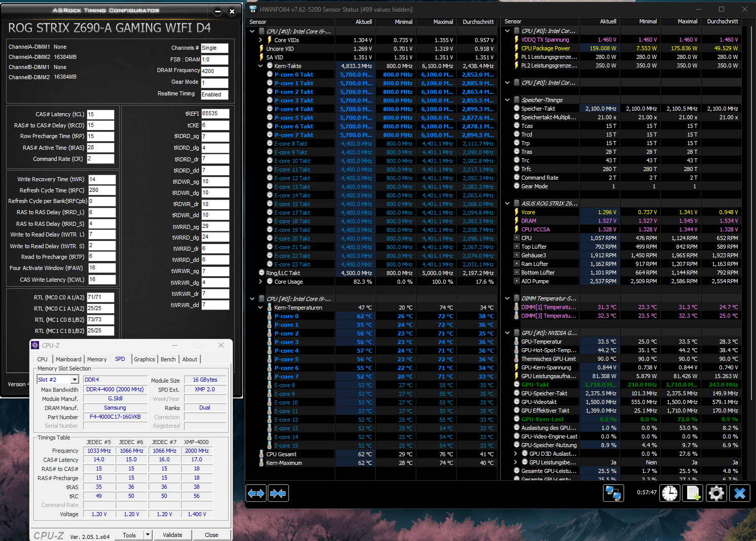The height and width of the screenshot is (541, 756).
Task: Click the lightning icon beside VDDQ TX Spannung
Action: pos(517,39)
